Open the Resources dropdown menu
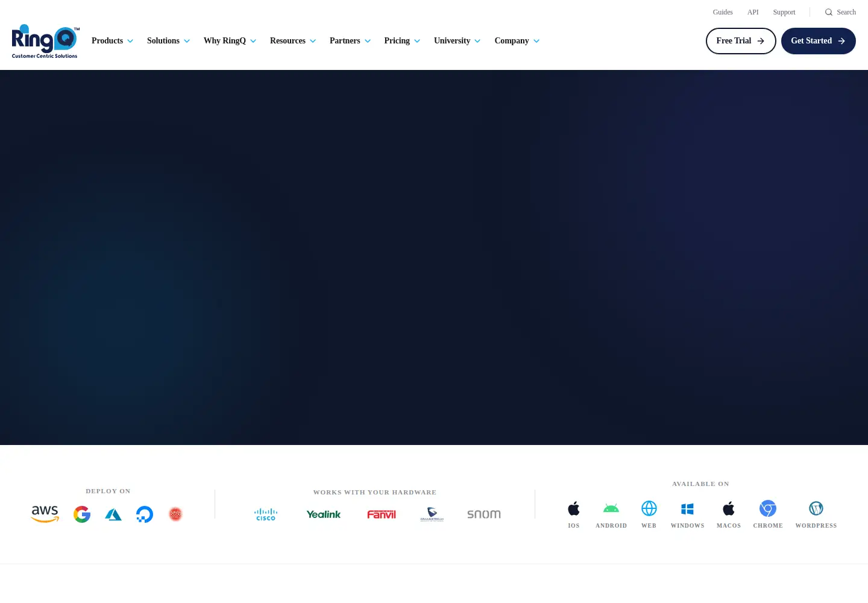This screenshot has width=868, height=603. click(x=293, y=41)
